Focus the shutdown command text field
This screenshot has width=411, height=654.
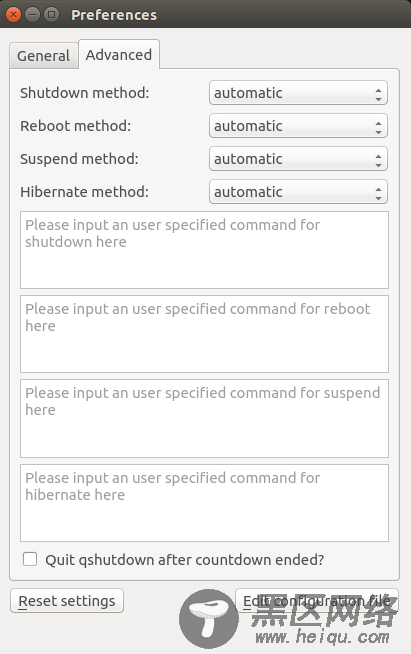pos(204,250)
